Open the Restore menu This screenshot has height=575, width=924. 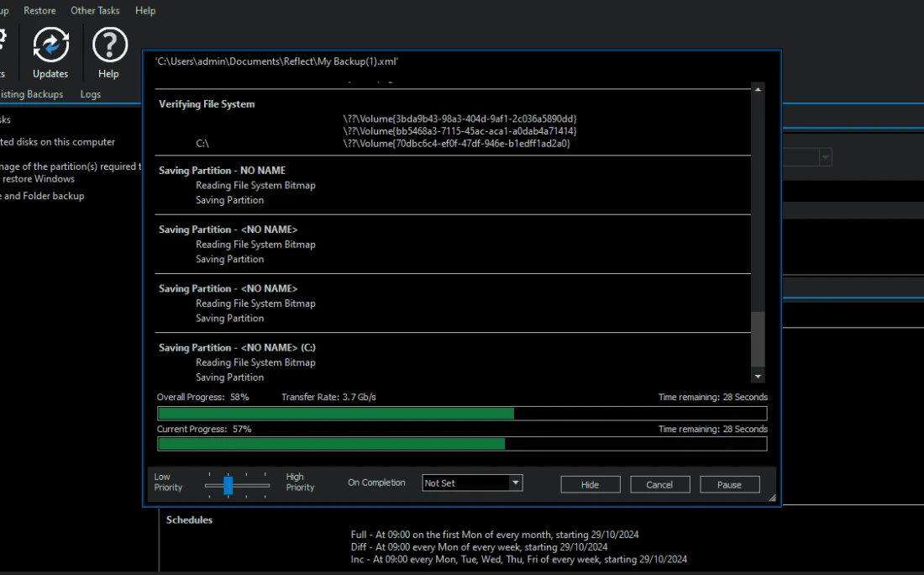pyautogui.click(x=39, y=11)
